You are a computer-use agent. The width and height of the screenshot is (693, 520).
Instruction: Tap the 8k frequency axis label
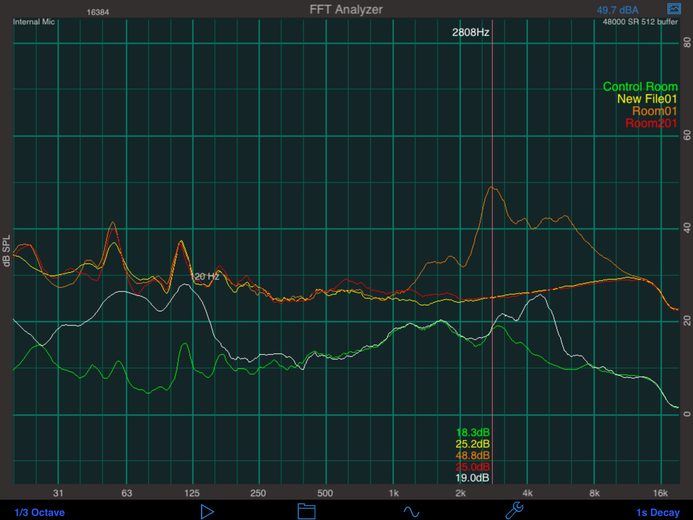pyautogui.click(x=594, y=493)
